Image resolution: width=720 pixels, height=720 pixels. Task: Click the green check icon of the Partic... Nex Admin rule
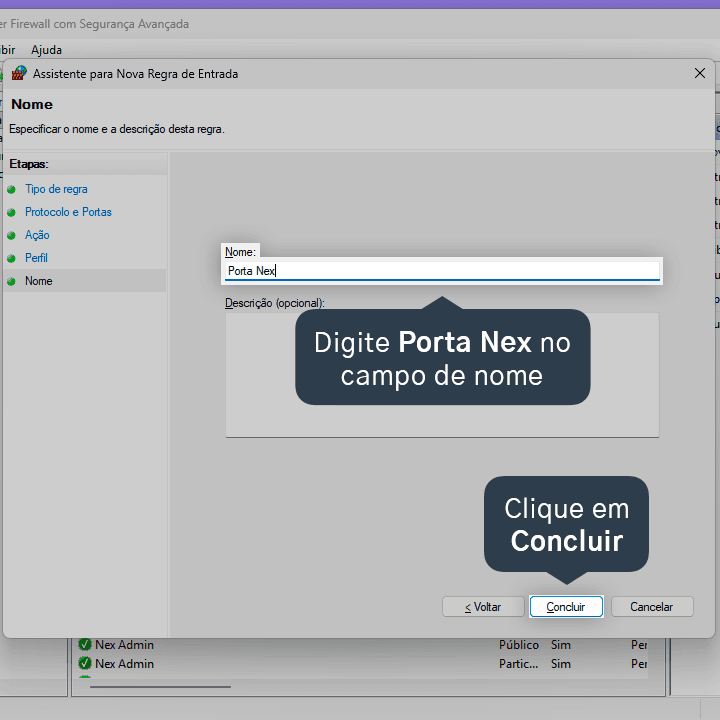pos(84,664)
